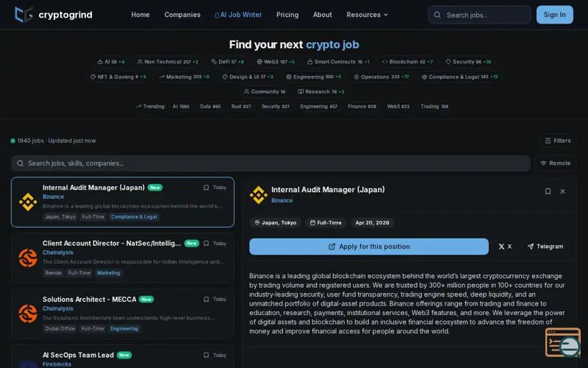Choose trending tag Finance 838
This screenshot has height=368, width=588.
point(362,106)
